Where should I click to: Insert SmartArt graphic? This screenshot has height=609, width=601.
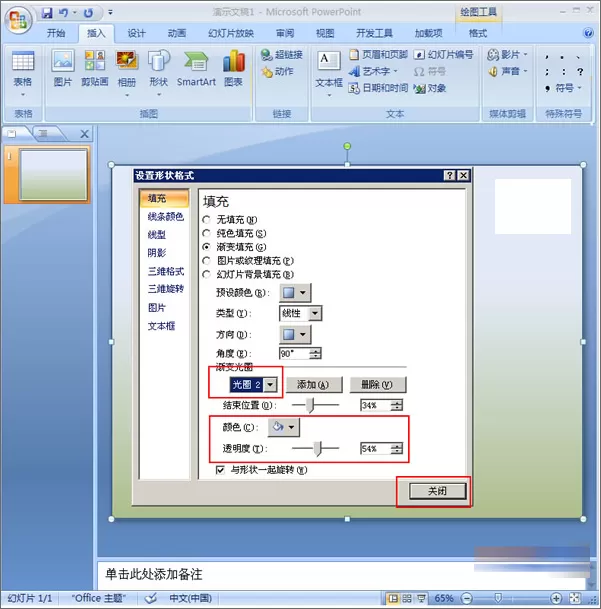(196, 68)
